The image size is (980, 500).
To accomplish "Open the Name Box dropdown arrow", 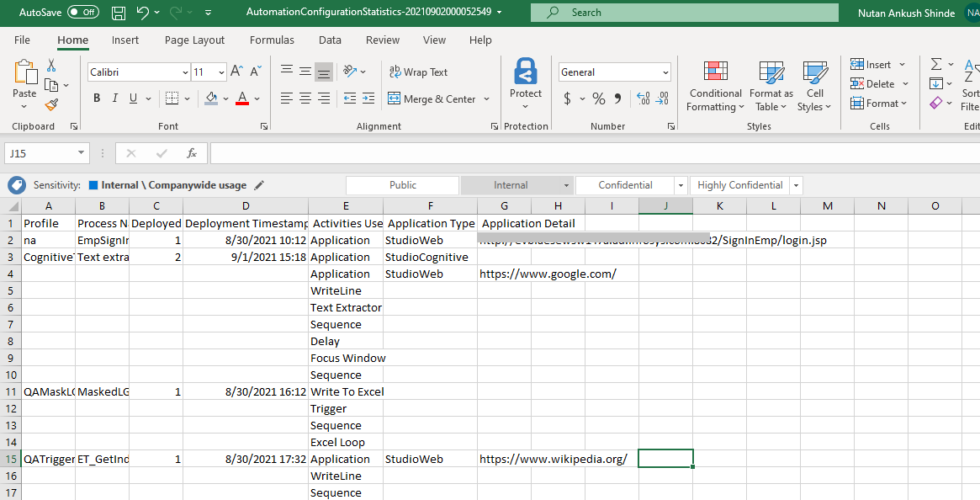I will tap(82, 153).
